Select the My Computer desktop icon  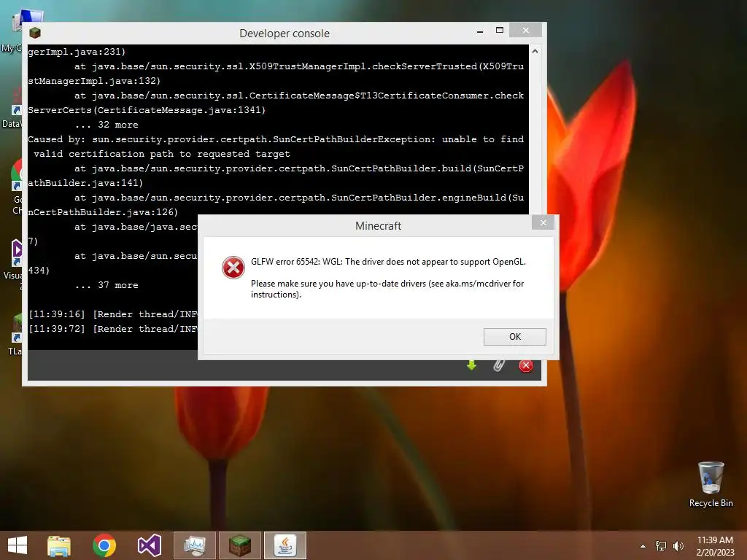tap(12, 31)
